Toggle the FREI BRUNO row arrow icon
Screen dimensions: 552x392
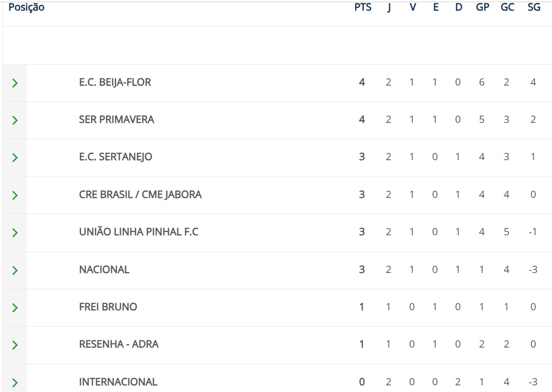coord(15,307)
